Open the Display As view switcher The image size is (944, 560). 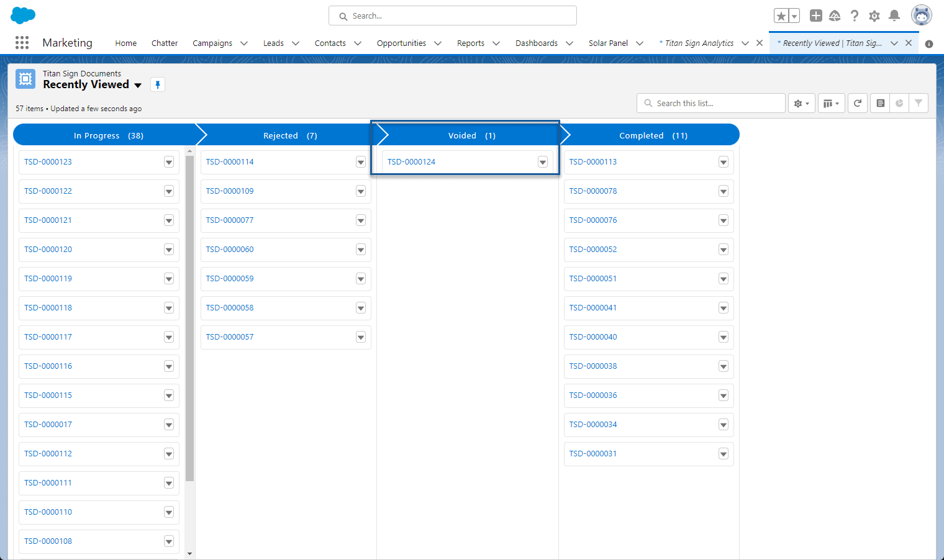click(831, 104)
